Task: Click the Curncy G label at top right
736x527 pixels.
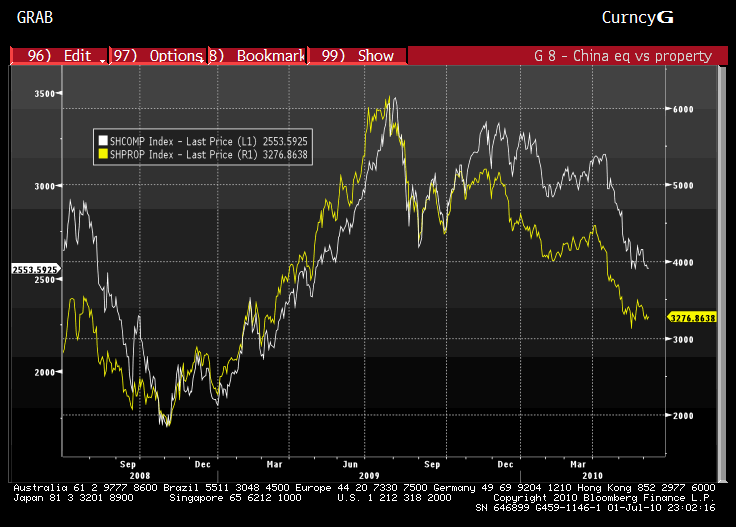Action: point(637,17)
